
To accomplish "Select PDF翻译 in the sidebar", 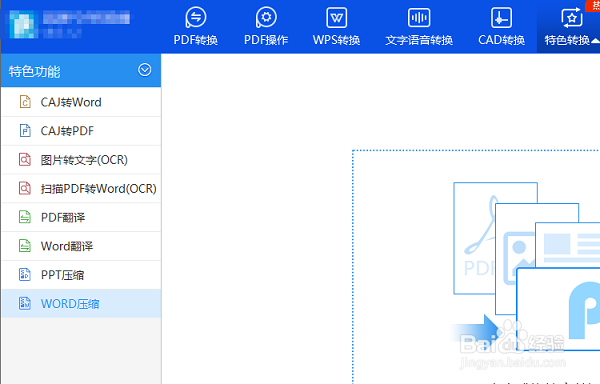I will coord(81,217).
